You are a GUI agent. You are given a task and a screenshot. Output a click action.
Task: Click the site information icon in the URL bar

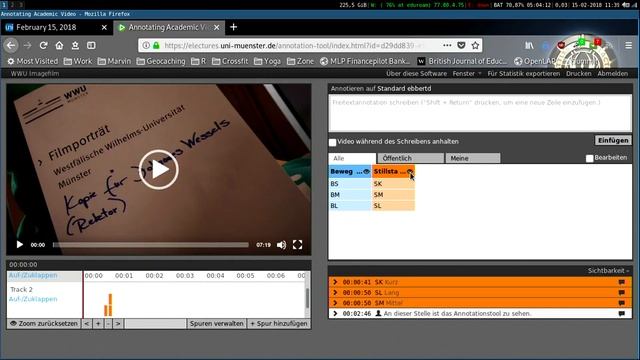pyautogui.click(x=146, y=45)
